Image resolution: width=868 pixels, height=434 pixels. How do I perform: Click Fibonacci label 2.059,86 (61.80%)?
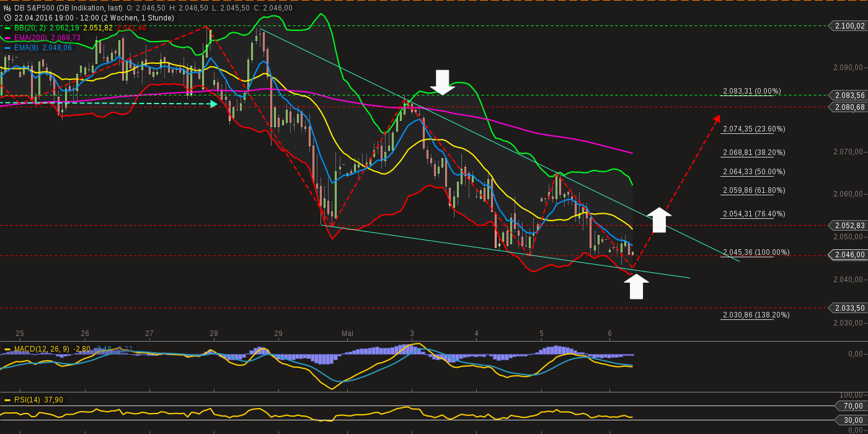point(754,190)
